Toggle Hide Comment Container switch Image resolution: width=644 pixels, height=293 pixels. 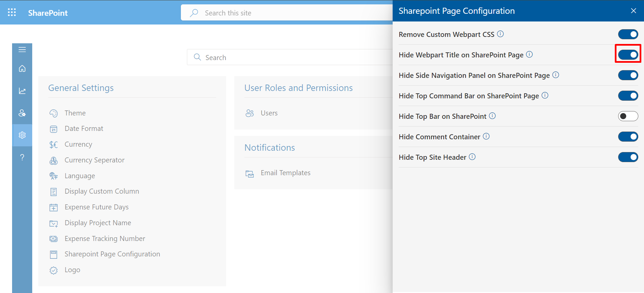coord(628,137)
